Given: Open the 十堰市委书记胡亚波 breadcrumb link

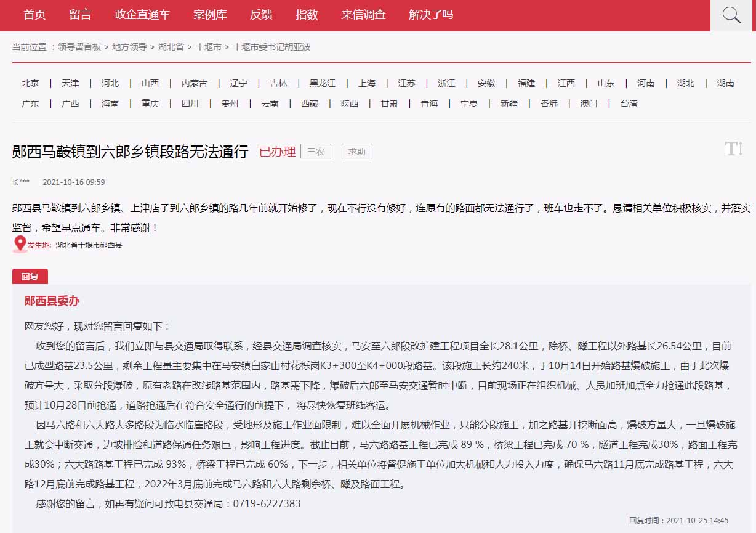Looking at the screenshot, I should click(271, 47).
